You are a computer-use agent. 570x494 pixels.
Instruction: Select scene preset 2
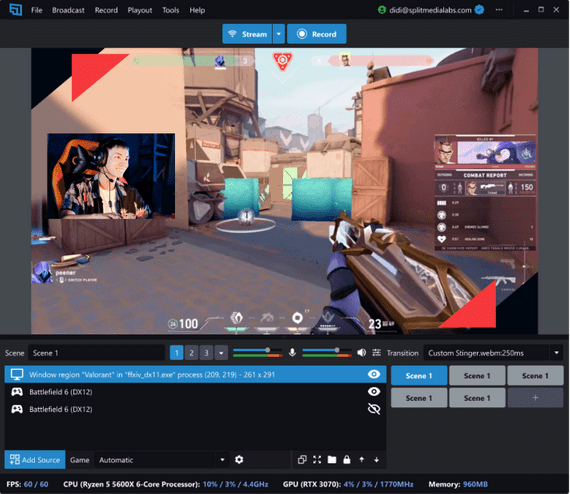click(192, 353)
